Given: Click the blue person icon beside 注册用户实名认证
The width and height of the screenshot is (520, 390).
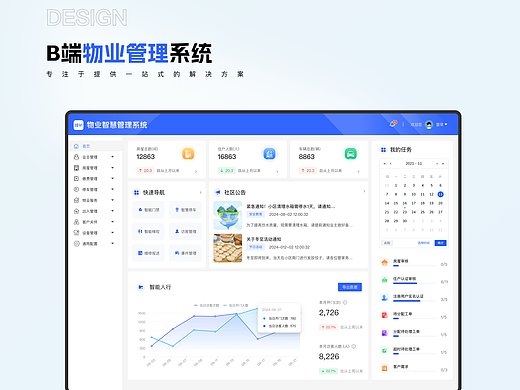Looking at the screenshot, I should pyautogui.click(x=384, y=298).
